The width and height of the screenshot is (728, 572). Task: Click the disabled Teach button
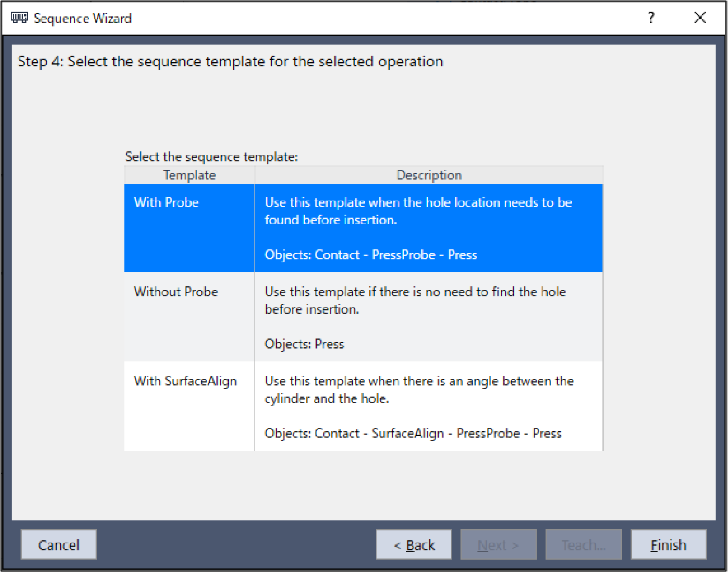[583, 545]
